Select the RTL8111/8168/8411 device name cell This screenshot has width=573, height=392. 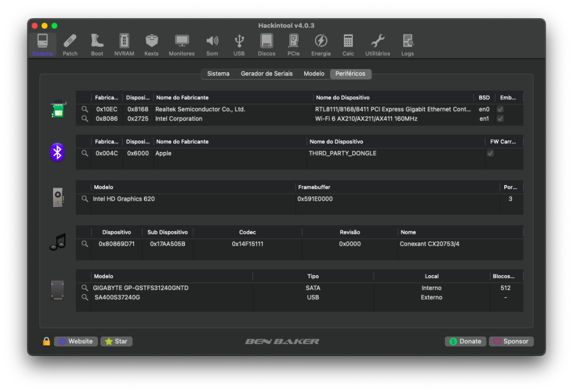[x=393, y=109]
